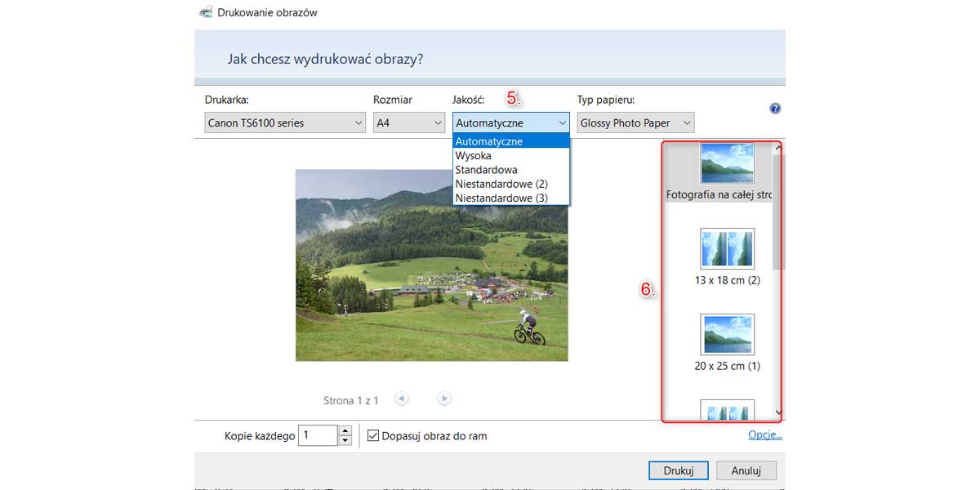Open the Rozmiar paper size dropdown
The width and height of the screenshot is (980, 490).
408,123
